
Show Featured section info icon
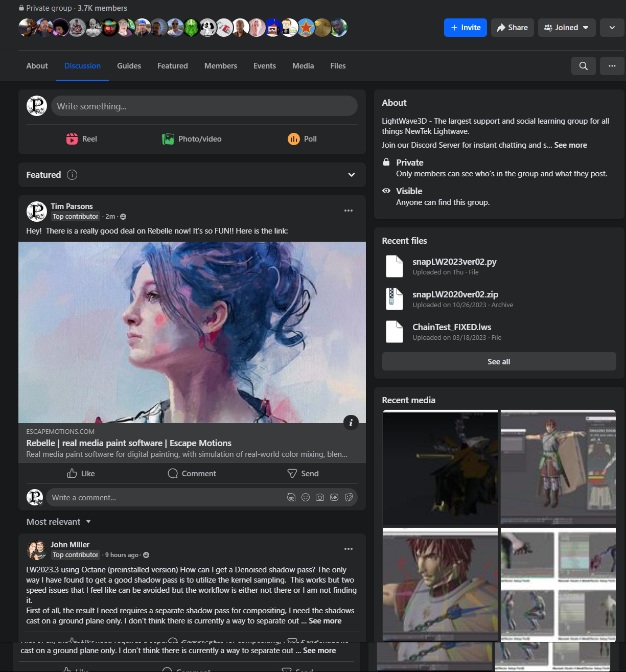click(x=72, y=175)
